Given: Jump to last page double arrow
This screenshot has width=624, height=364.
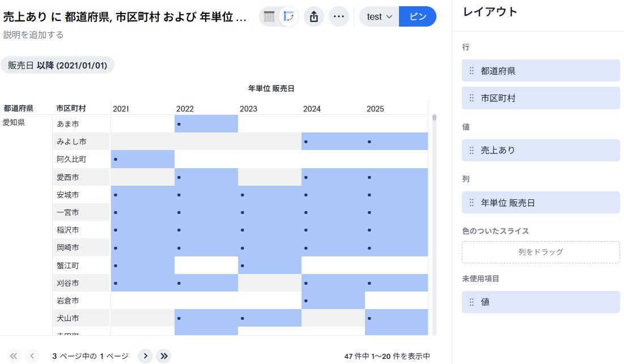Looking at the screenshot, I should pyautogui.click(x=164, y=356).
